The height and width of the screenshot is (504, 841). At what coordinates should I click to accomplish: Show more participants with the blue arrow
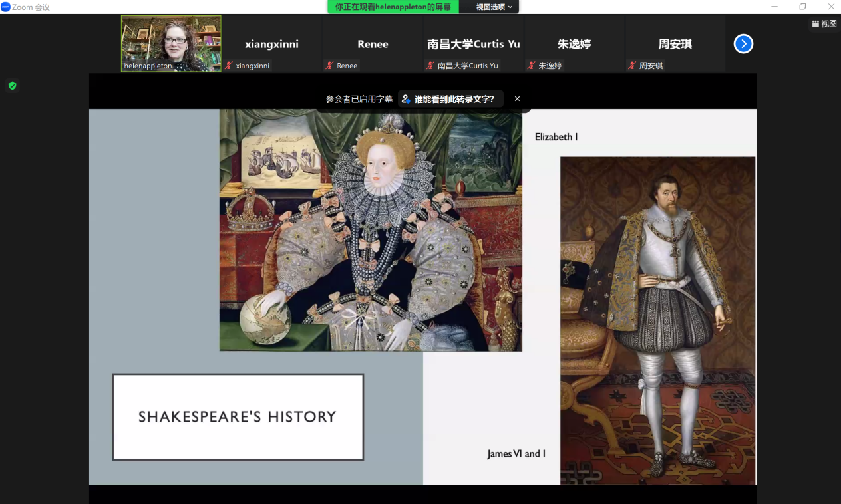743,44
